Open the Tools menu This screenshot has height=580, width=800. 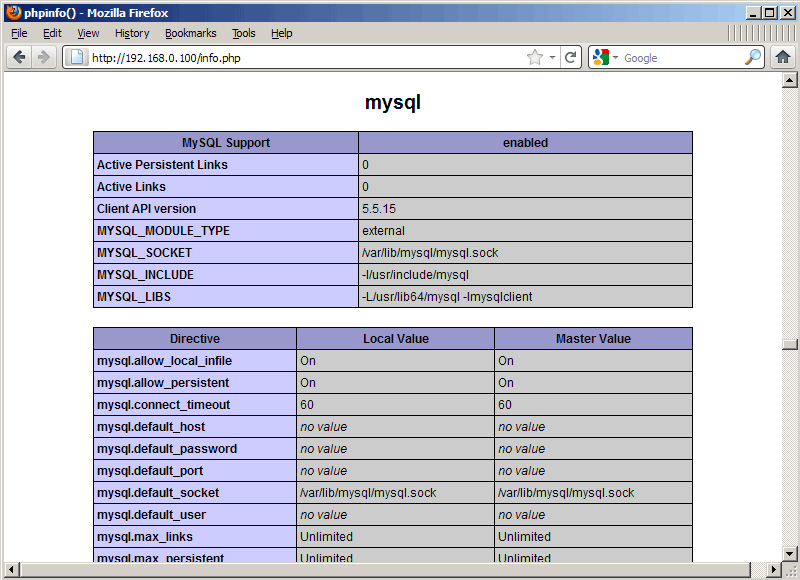click(x=244, y=33)
